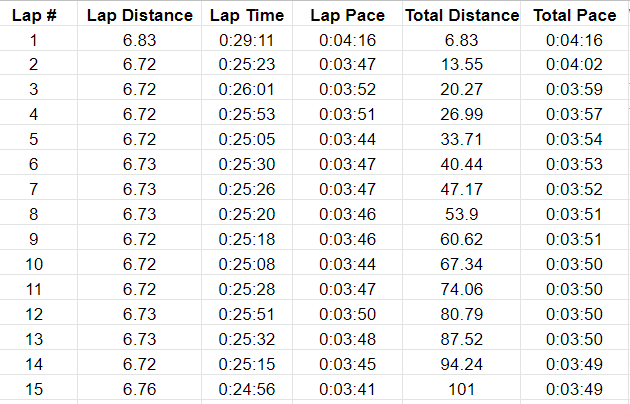The image size is (630, 404).
Task: Click lap 5 time 0:25:05
Action: [247, 139]
